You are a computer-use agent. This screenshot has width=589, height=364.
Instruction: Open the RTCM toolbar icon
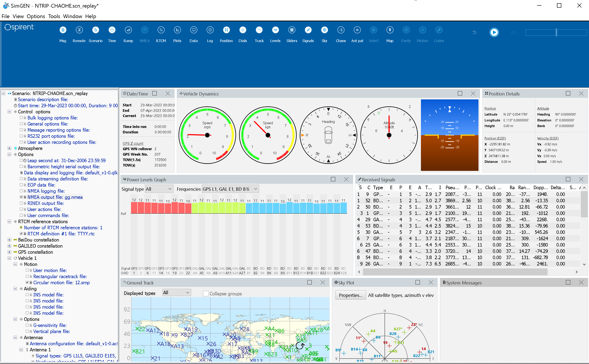click(161, 30)
